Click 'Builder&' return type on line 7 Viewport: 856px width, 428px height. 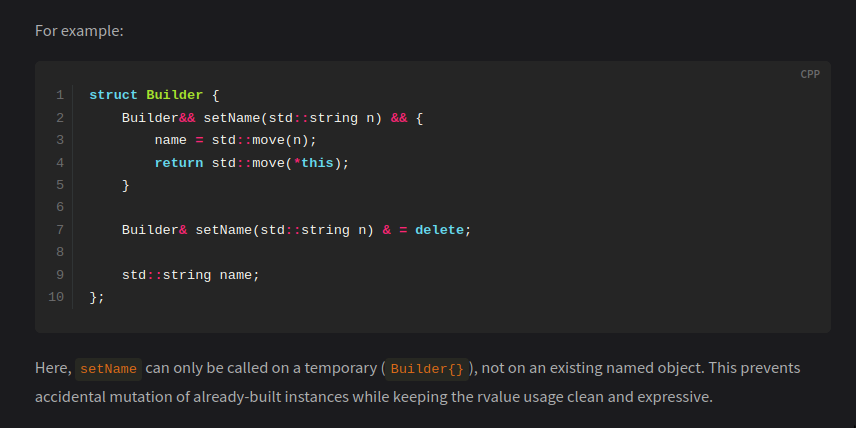(154, 230)
